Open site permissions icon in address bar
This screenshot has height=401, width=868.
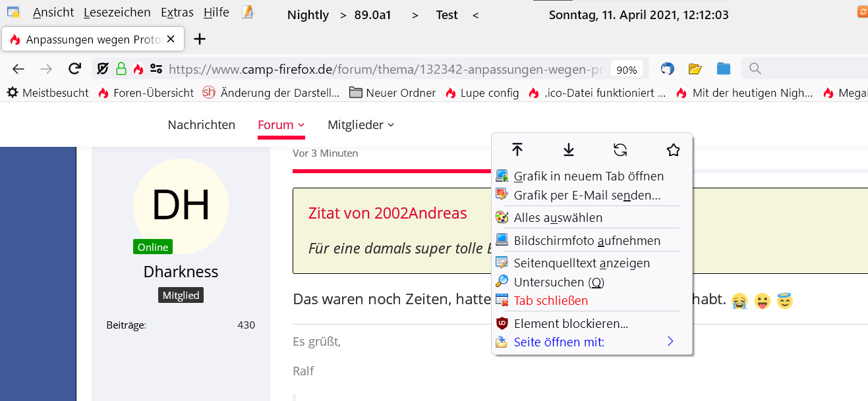click(156, 68)
